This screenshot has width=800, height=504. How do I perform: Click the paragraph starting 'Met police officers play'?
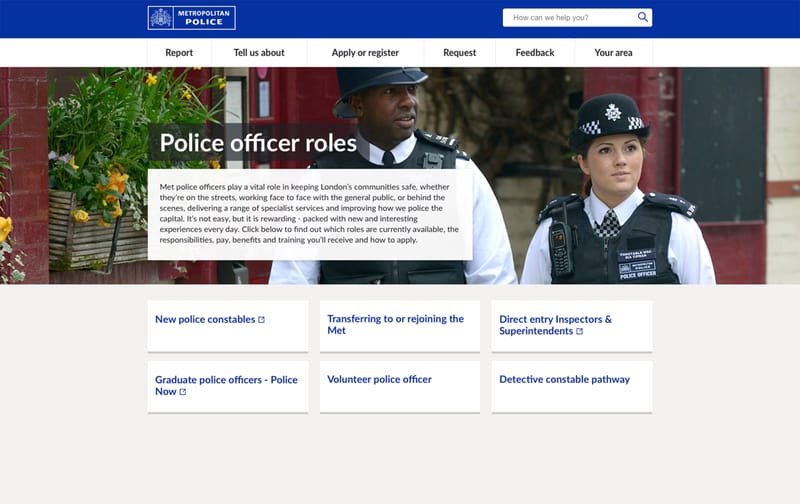click(x=310, y=213)
